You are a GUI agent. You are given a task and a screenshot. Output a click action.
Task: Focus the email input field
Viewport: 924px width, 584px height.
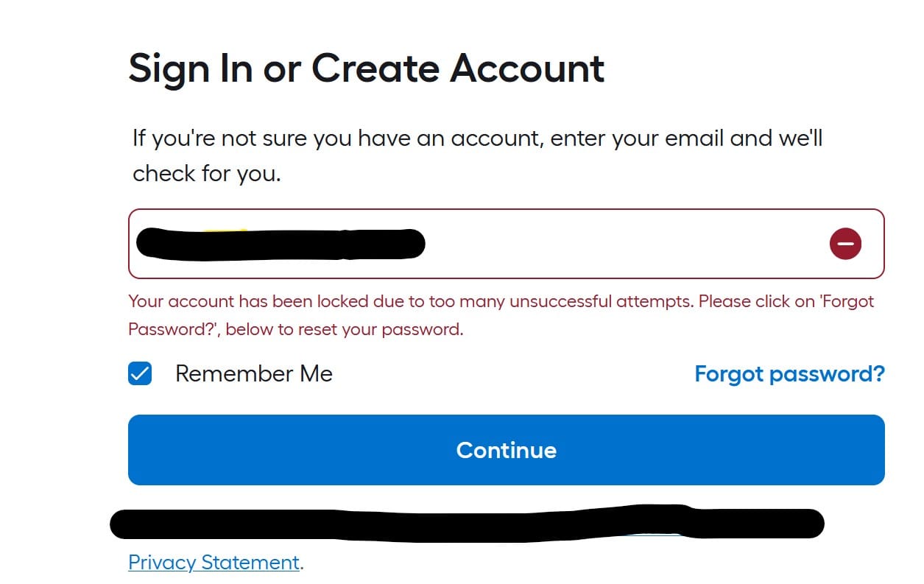(x=507, y=244)
